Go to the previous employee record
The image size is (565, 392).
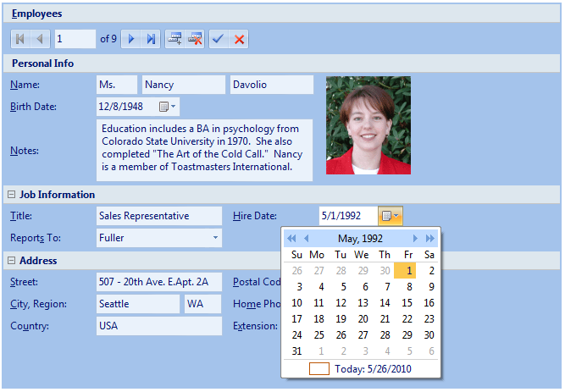coord(39,39)
